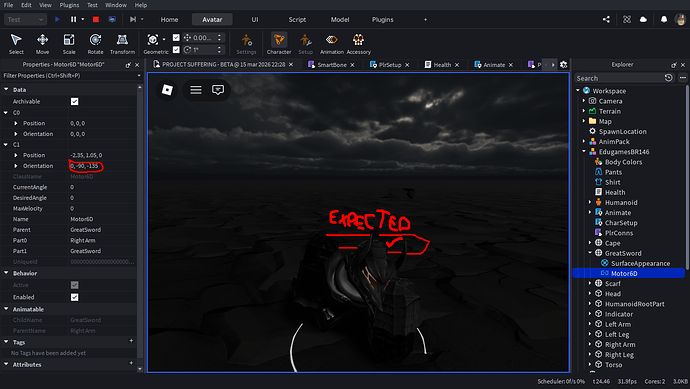Pick the Rotate tool
This screenshot has height=389, width=690.
pos(95,44)
